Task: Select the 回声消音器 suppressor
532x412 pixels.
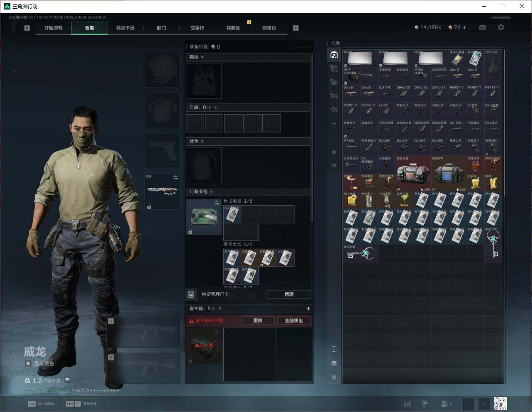Action: pos(387,129)
